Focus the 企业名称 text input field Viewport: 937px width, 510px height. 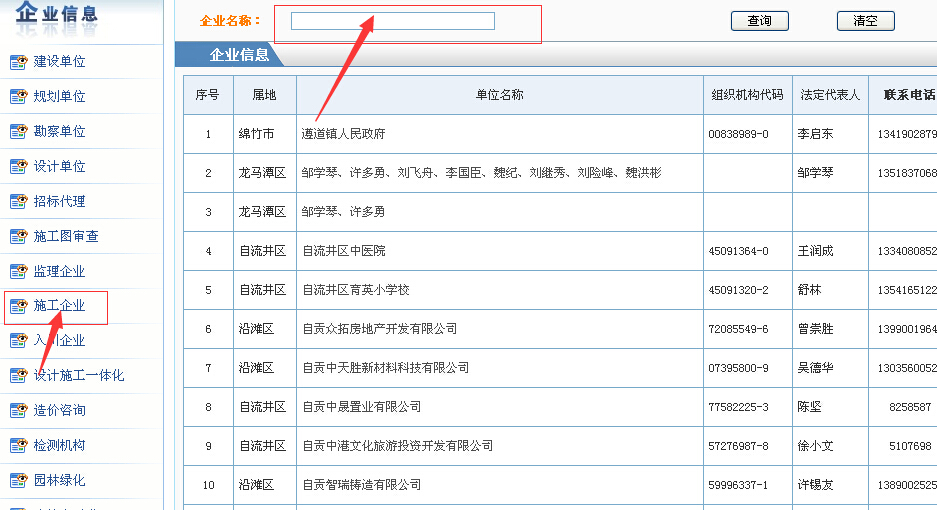[x=392, y=21]
